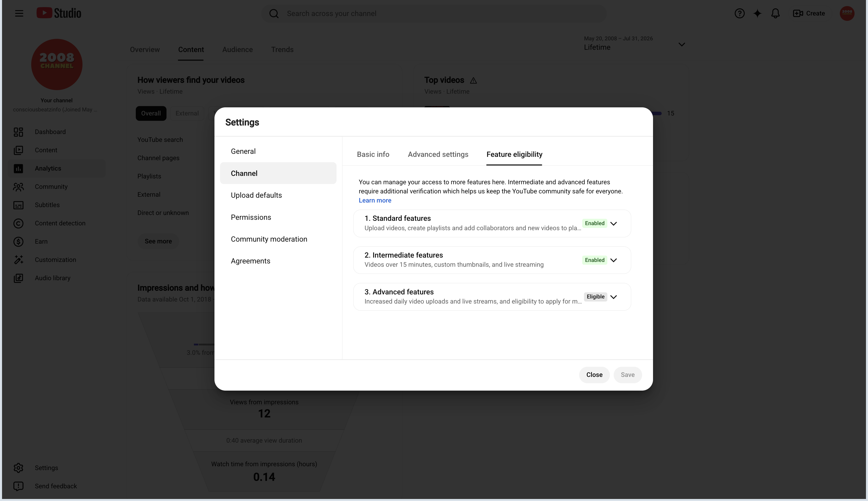The width and height of the screenshot is (868, 501).
Task: Click the Settings dialog title
Action: pos(242,122)
